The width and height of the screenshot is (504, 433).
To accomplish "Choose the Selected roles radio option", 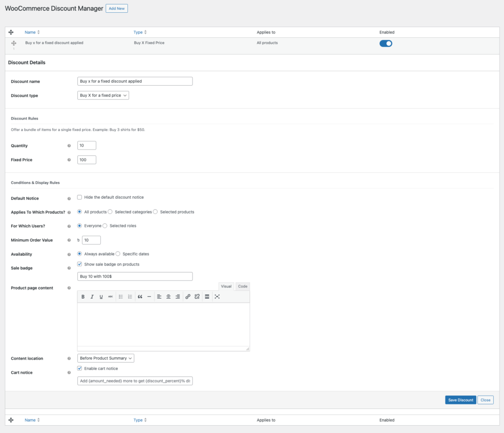I will 105,226.
